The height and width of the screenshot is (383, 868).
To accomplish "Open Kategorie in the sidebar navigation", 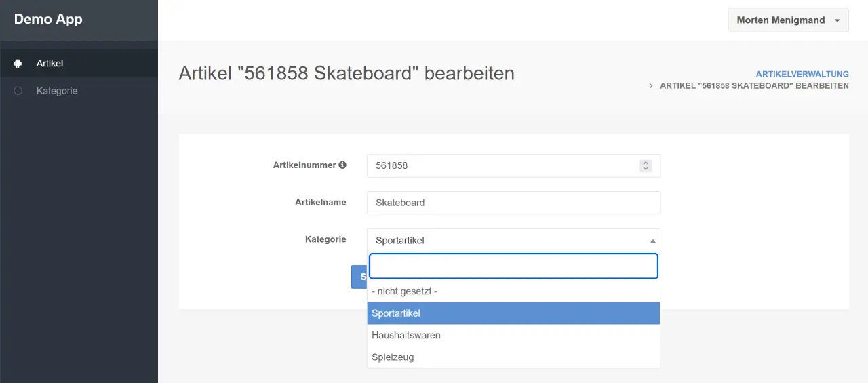I will pyautogui.click(x=57, y=91).
